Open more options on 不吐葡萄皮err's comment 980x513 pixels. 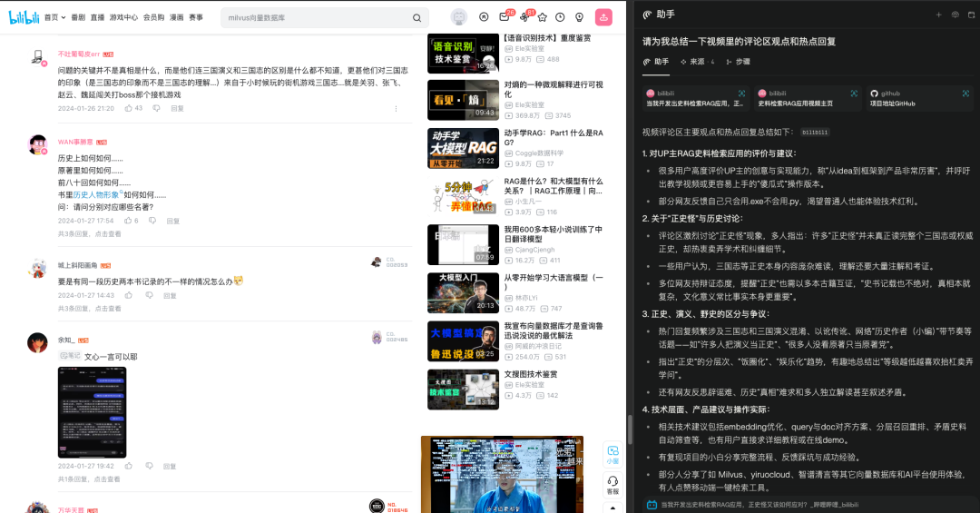click(396, 109)
